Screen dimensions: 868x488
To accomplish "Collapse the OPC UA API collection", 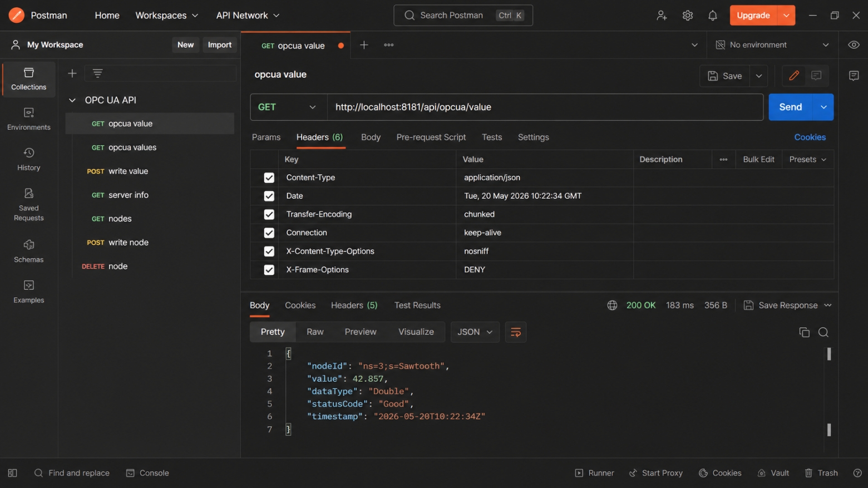I will [x=72, y=100].
